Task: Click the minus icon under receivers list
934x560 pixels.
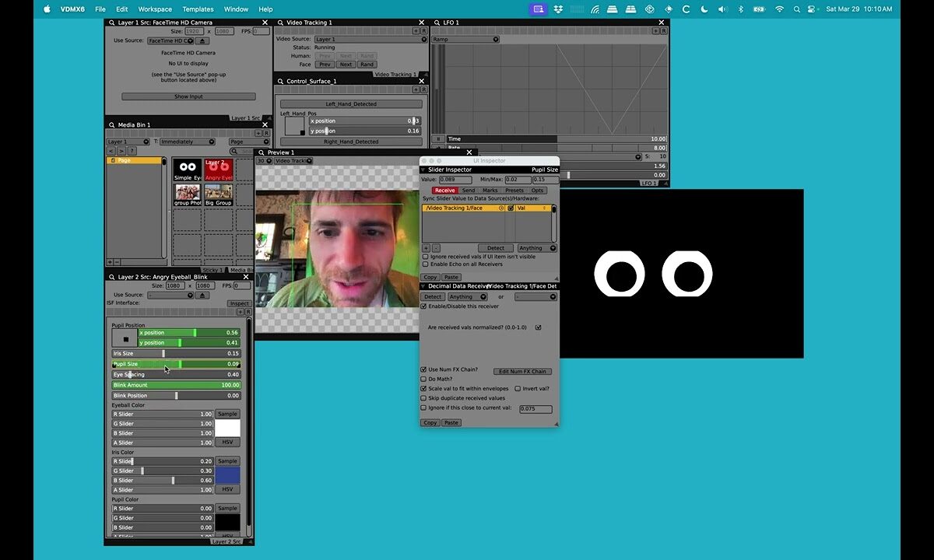Action: 435,248
